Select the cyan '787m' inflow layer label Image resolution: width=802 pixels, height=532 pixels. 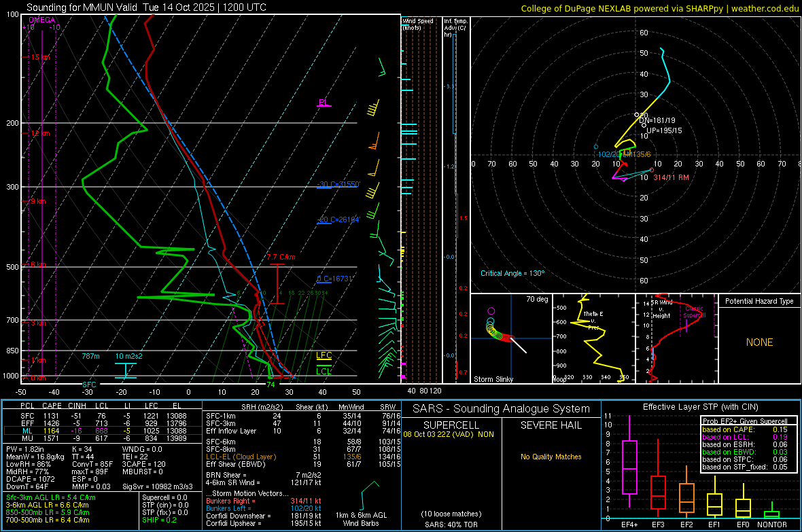(90, 356)
